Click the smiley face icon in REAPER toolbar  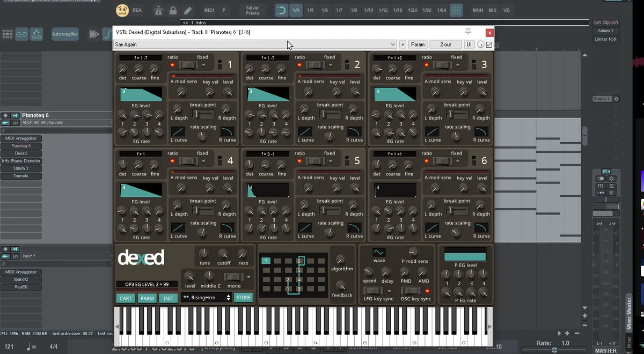coord(122,10)
